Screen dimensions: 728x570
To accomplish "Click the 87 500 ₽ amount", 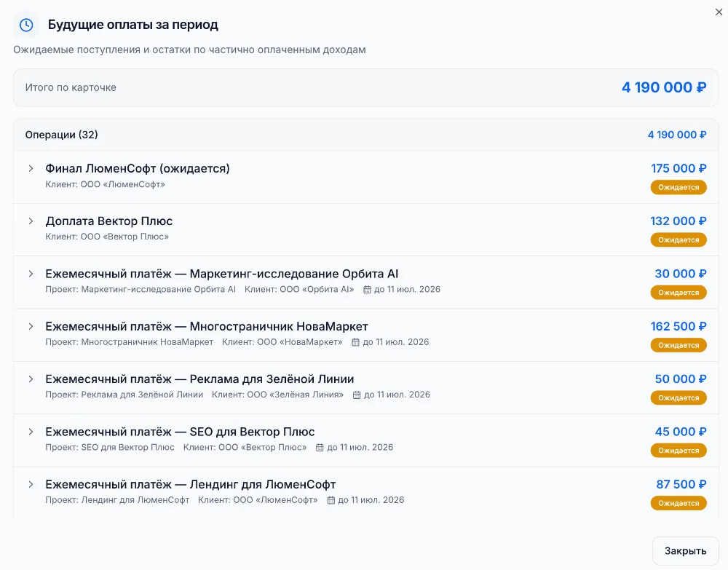I will (681, 485).
